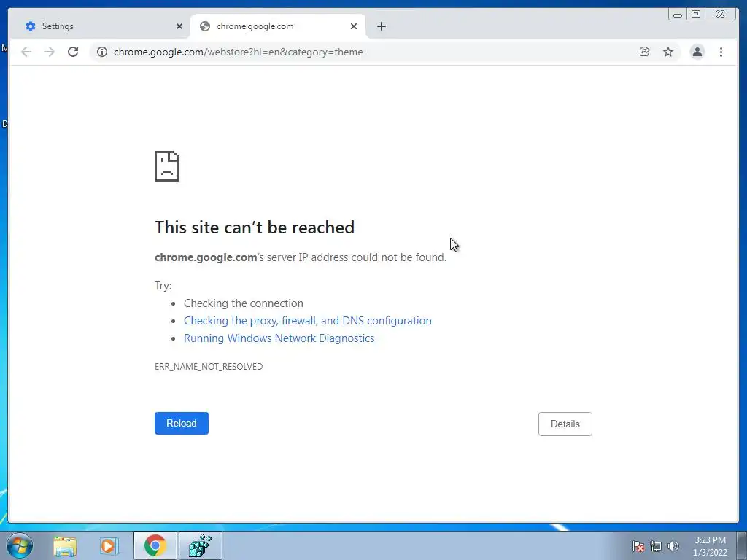Click 'This site can't be reached' heading
The width and height of the screenshot is (747, 560).
click(255, 227)
